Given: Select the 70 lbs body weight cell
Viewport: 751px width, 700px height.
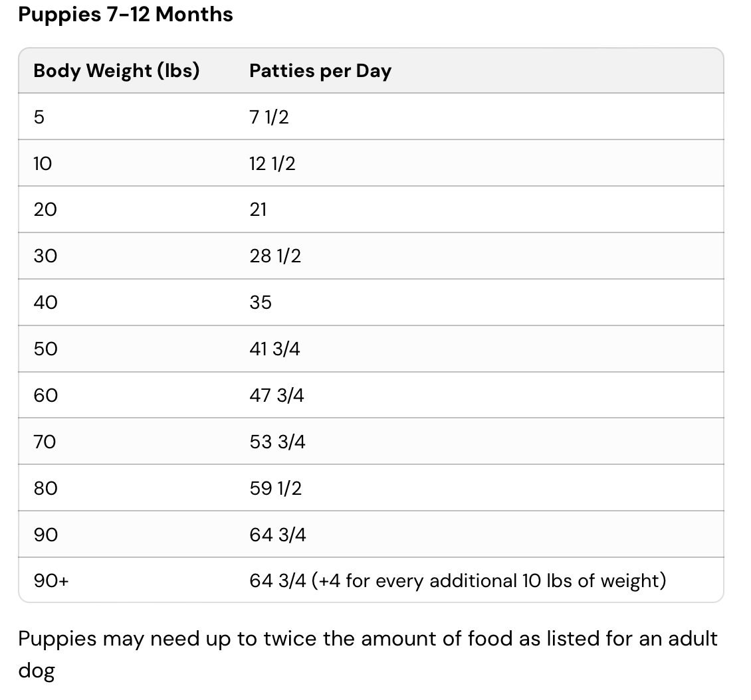Looking at the screenshot, I should click(45, 442).
